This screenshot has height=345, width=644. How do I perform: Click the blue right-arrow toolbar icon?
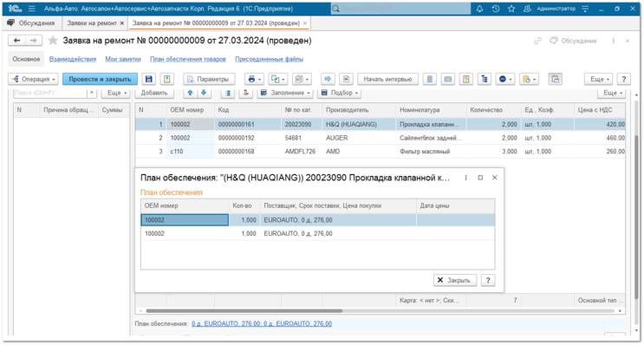pos(328,79)
